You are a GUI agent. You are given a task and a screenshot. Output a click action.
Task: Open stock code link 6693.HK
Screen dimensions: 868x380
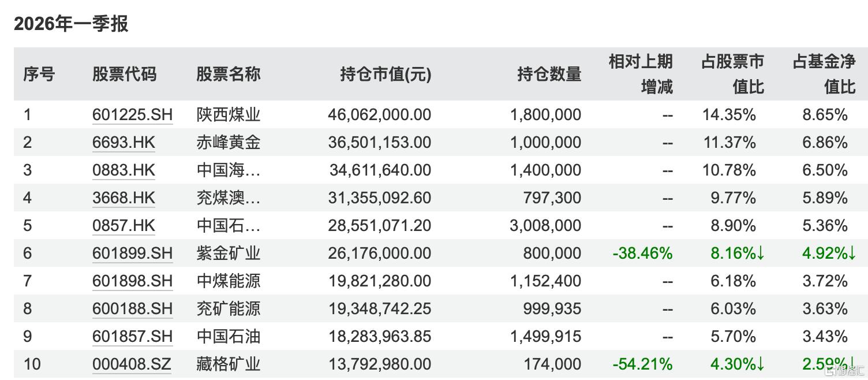pyautogui.click(x=124, y=142)
